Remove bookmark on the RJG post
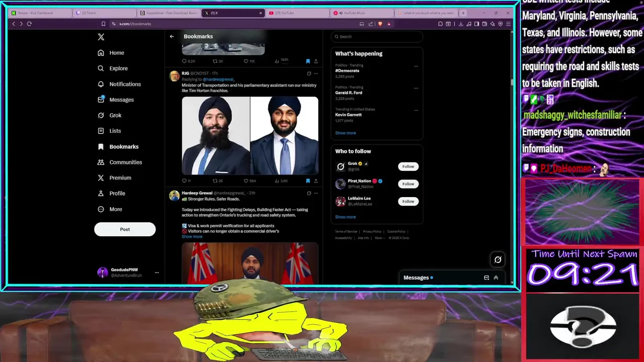 (x=308, y=180)
